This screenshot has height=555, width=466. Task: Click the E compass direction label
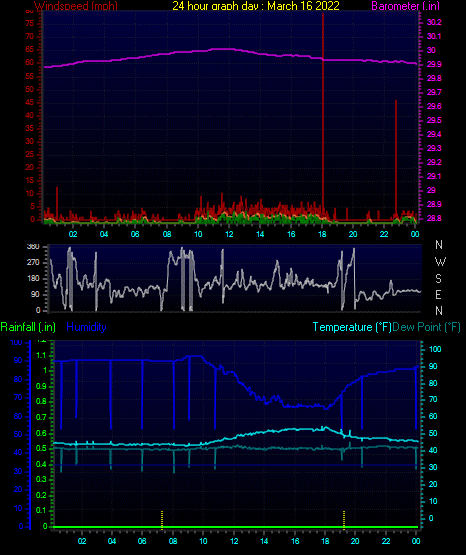[438, 294]
